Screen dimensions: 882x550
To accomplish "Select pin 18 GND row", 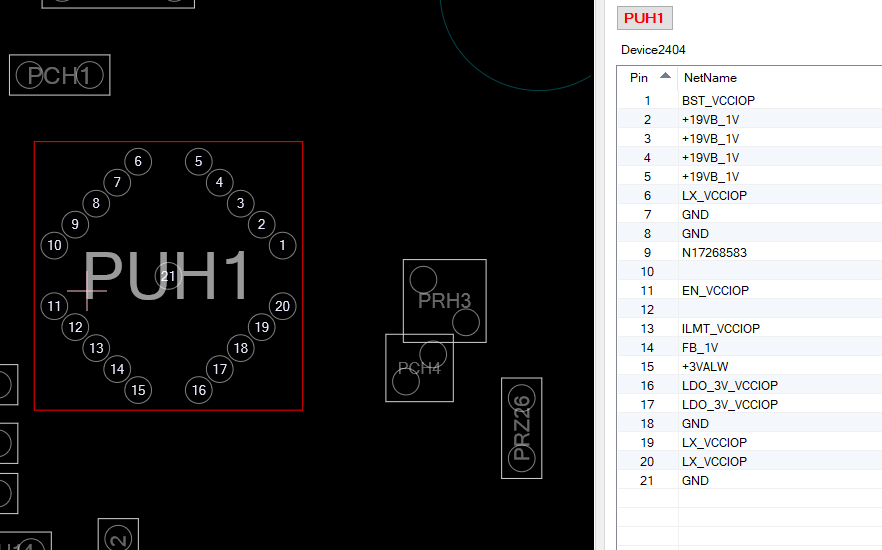I will (750, 423).
